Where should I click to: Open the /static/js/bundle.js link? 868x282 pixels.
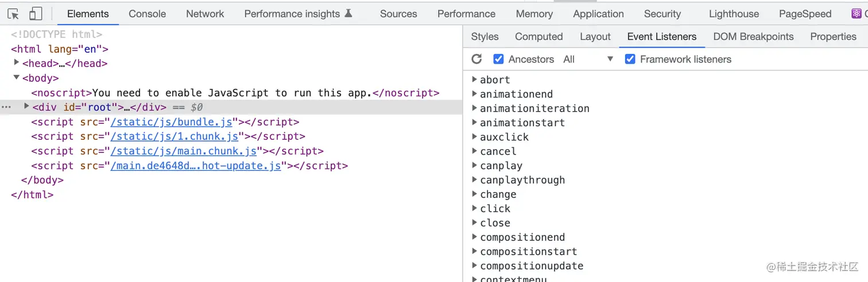point(171,122)
